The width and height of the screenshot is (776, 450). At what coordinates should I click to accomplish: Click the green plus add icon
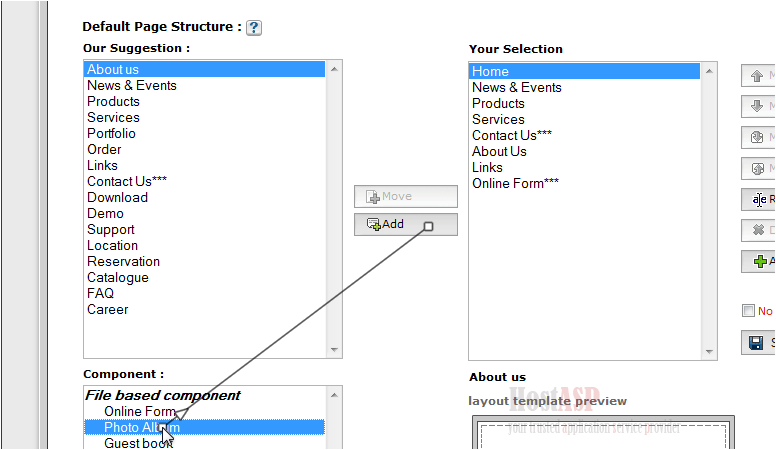[x=760, y=261]
